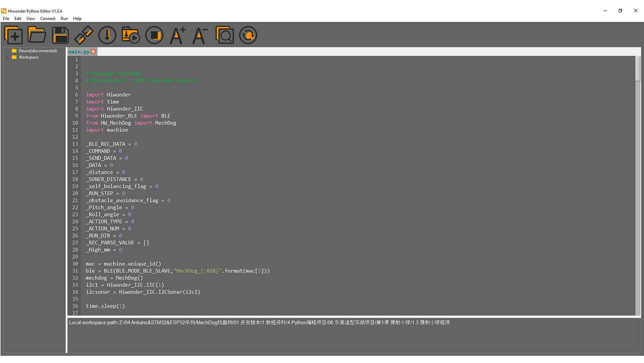
Task: Open the Run menu
Action: (64, 19)
